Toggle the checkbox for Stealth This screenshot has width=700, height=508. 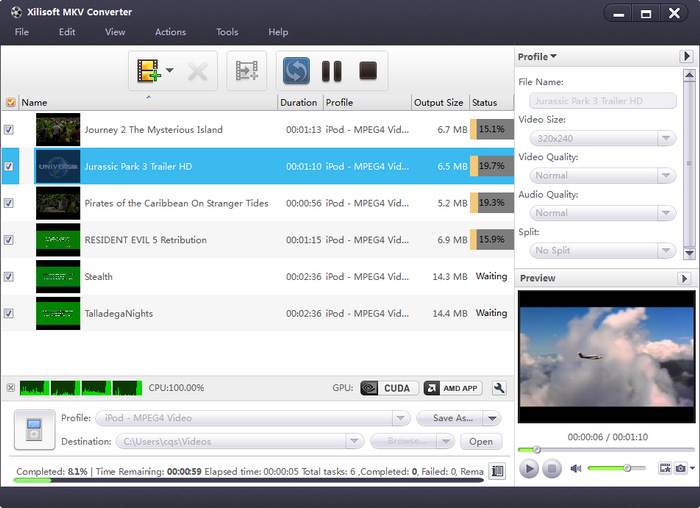click(9, 277)
